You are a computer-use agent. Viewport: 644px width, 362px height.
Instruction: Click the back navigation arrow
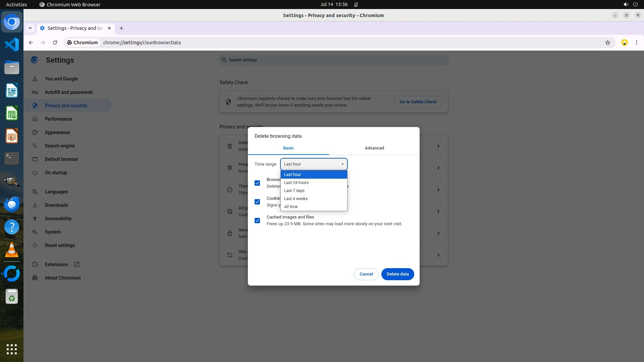pos(31,43)
